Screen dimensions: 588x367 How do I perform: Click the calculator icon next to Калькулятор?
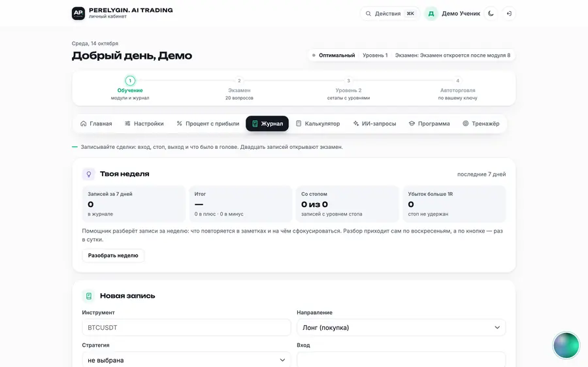point(299,123)
